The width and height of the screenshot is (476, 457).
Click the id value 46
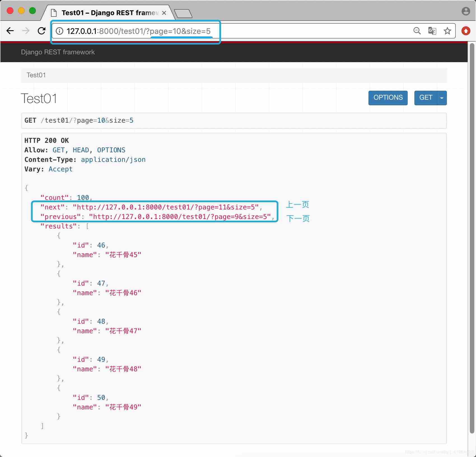(101, 245)
